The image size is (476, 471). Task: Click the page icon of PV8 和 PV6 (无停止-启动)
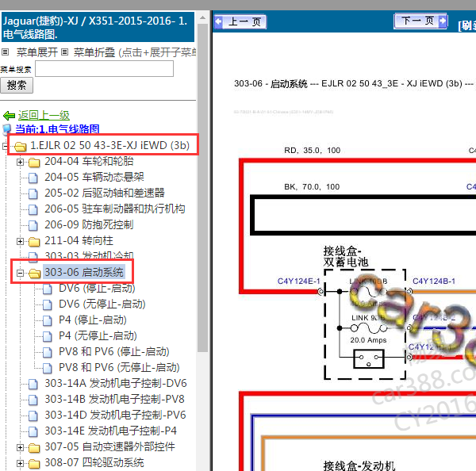(x=48, y=368)
